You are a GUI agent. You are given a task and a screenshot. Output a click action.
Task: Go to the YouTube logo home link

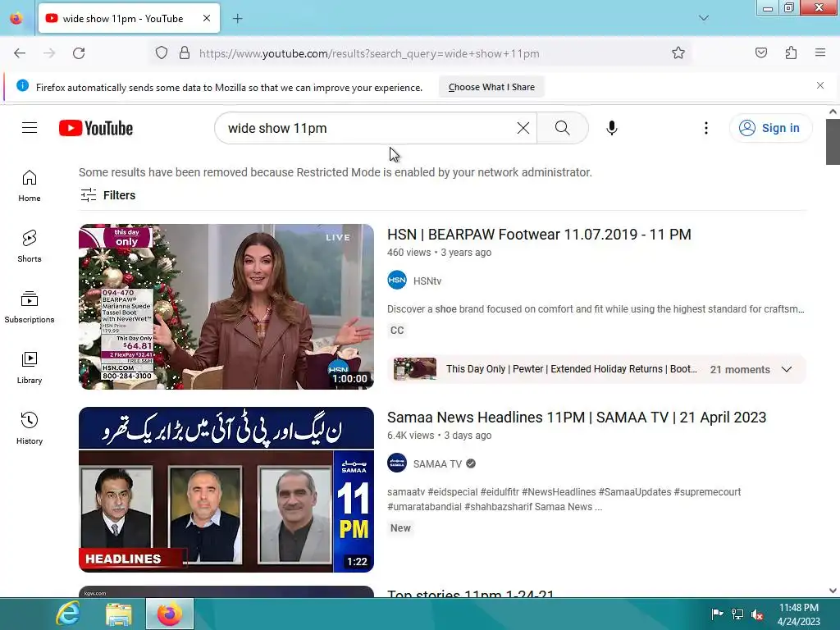click(96, 128)
